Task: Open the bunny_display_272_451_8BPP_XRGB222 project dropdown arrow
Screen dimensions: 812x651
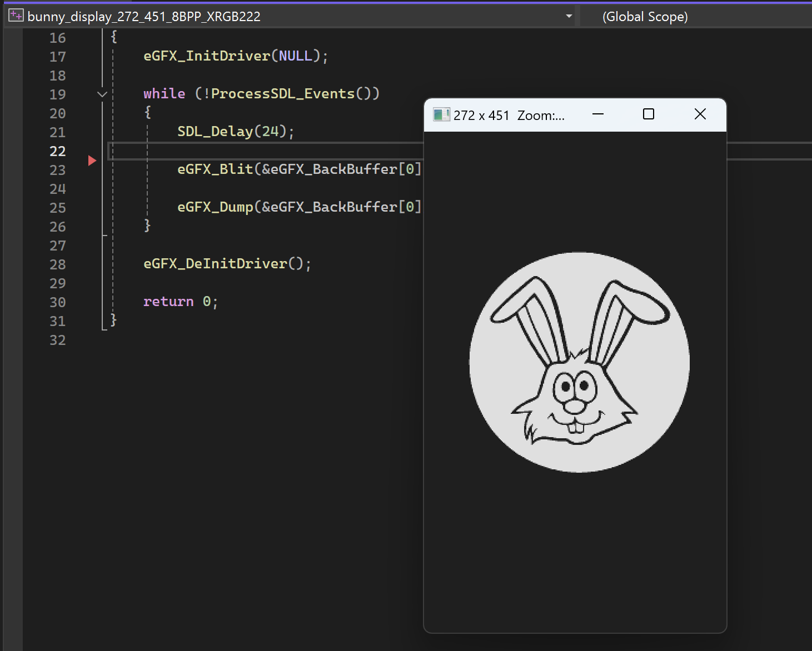Action: coord(569,16)
